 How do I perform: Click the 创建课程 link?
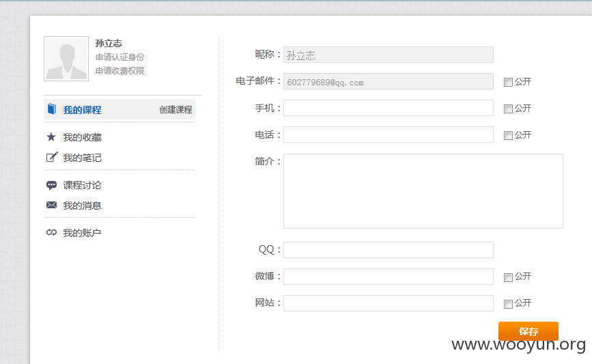tap(175, 110)
